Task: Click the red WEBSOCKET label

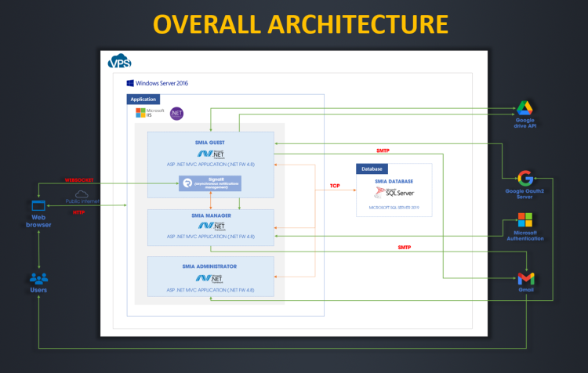Action: (79, 179)
